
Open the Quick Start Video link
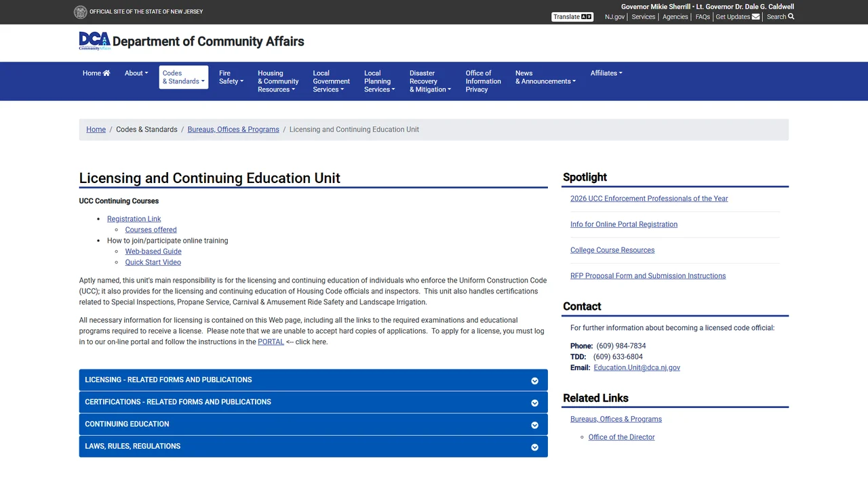[x=153, y=262]
